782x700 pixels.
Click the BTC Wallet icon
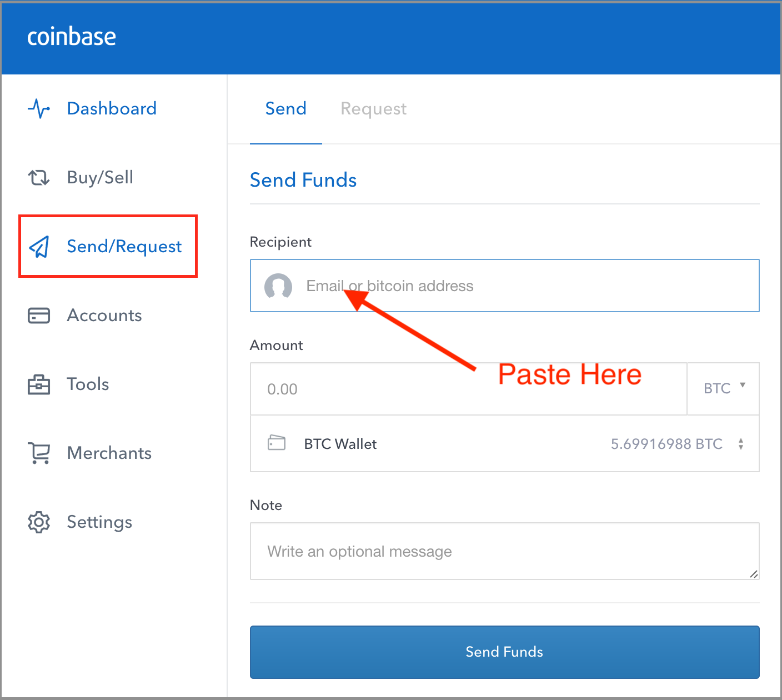277,443
